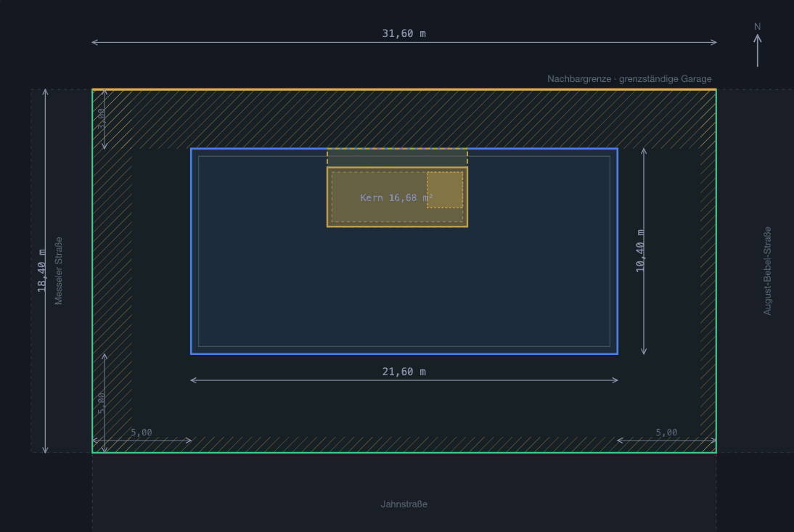Click the horizontal "5,00" label beside August-Bebel-Straße
The width and height of the screenshot is (794, 532).
(x=666, y=433)
